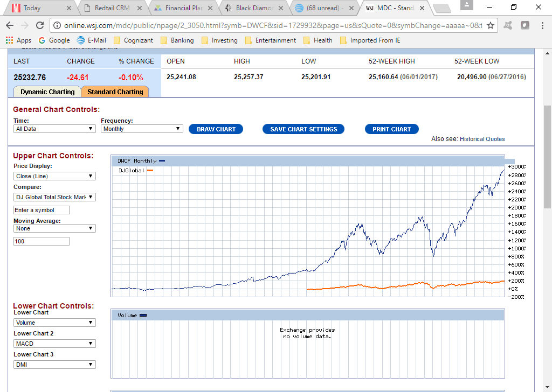Click the shield-style extension icon in toolbar
Screen dimensions: 552x392
525,25
